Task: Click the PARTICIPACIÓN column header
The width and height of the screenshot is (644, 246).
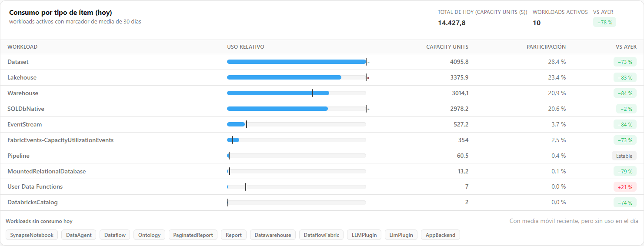Action: [546, 47]
